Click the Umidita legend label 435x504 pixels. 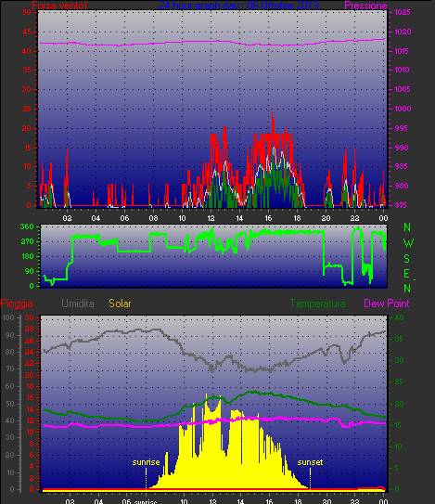click(x=78, y=304)
